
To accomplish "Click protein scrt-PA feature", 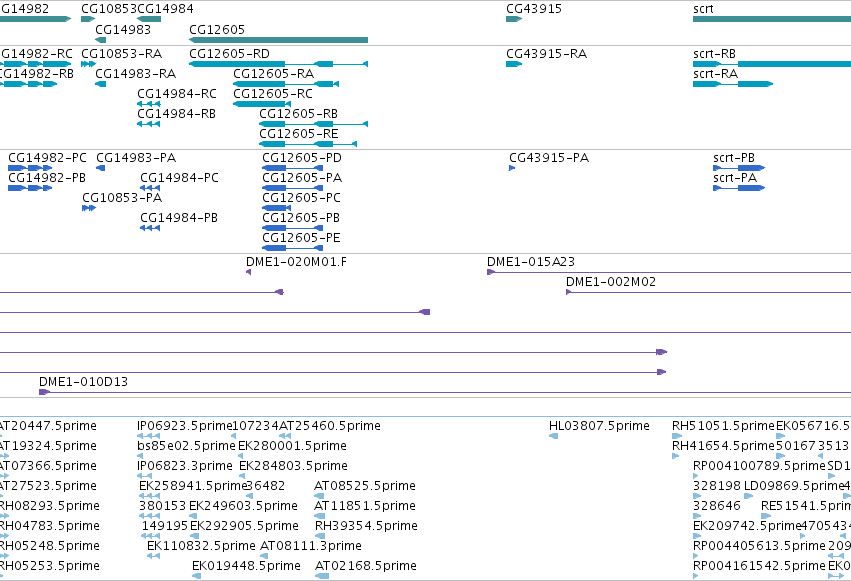I will (x=739, y=188).
